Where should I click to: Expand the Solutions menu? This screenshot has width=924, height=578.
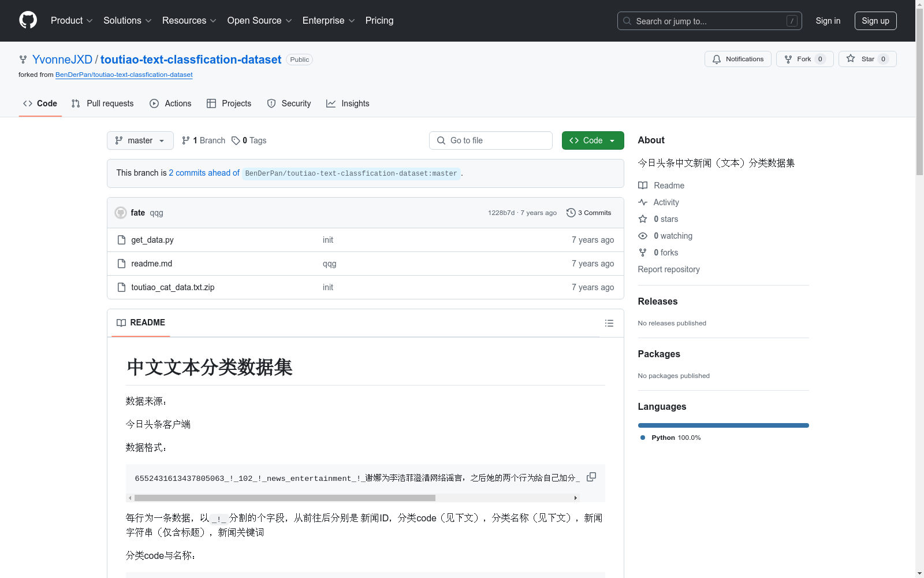tap(128, 21)
